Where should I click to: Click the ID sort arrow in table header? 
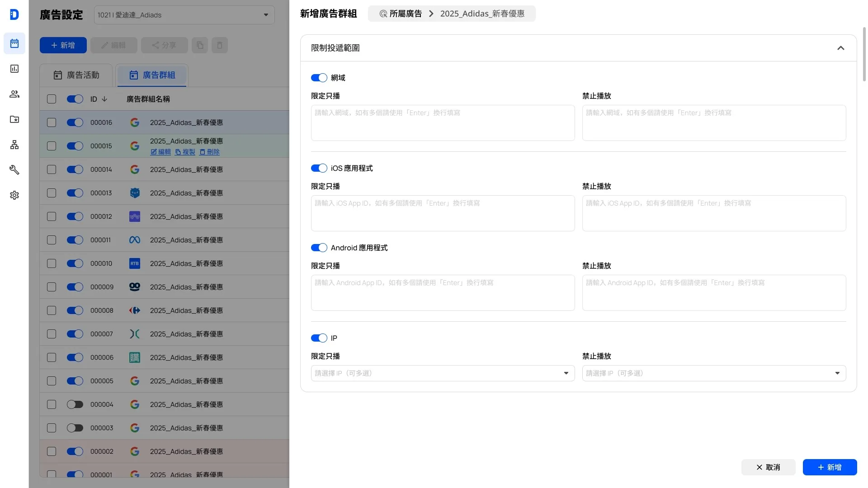pos(104,99)
